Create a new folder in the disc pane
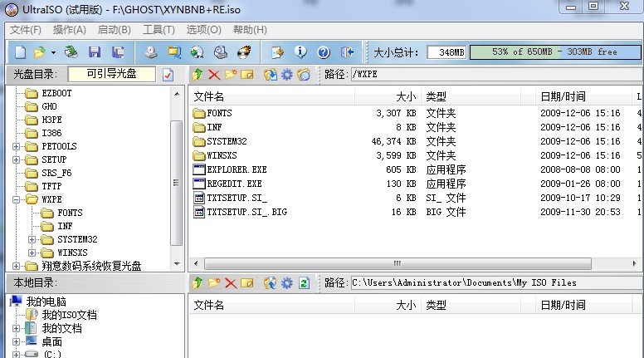644x358 pixels. (x=231, y=75)
